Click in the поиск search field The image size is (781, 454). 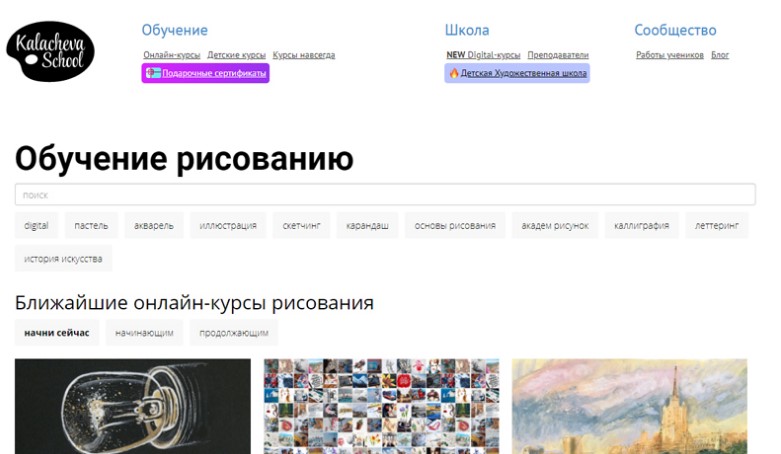click(x=385, y=195)
